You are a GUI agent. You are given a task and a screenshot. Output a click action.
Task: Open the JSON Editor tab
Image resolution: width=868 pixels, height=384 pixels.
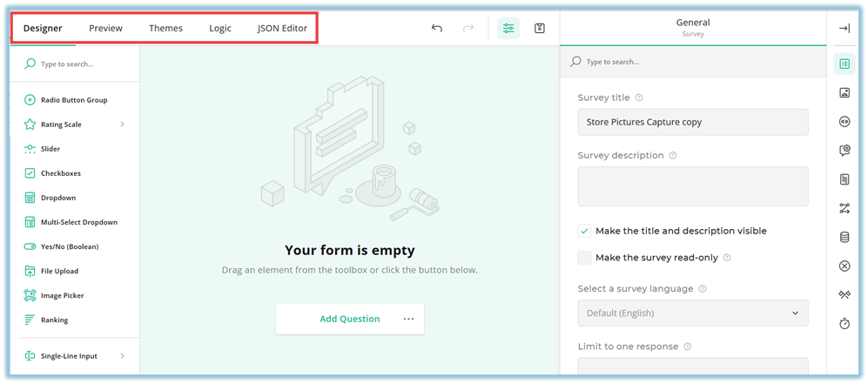pyautogui.click(x=282, y=28)
